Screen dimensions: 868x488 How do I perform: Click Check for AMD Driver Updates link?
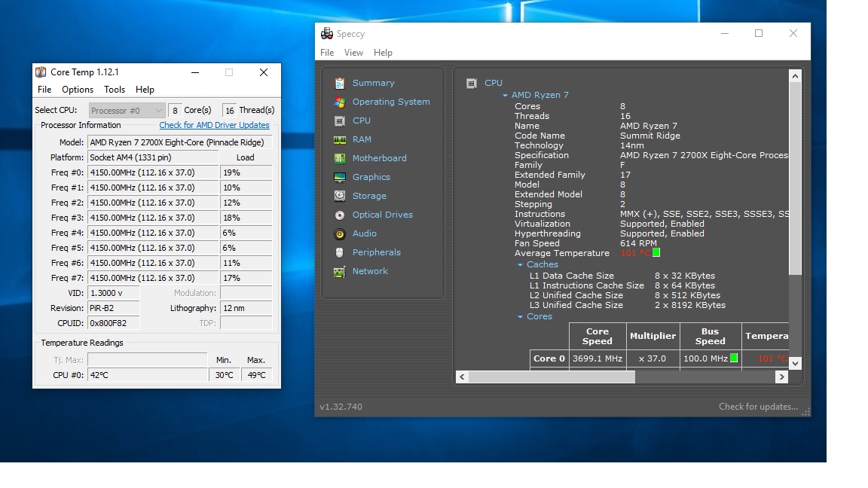point(214,126)
